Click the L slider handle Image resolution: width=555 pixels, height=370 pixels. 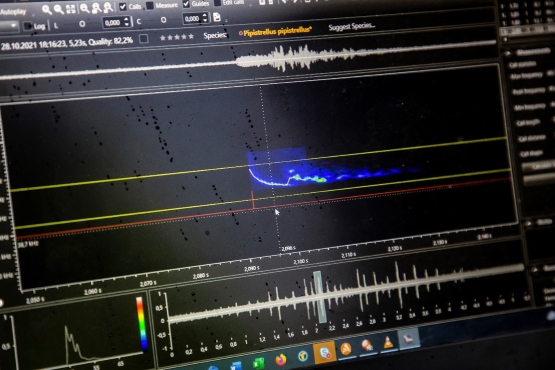tap(82, 24)
